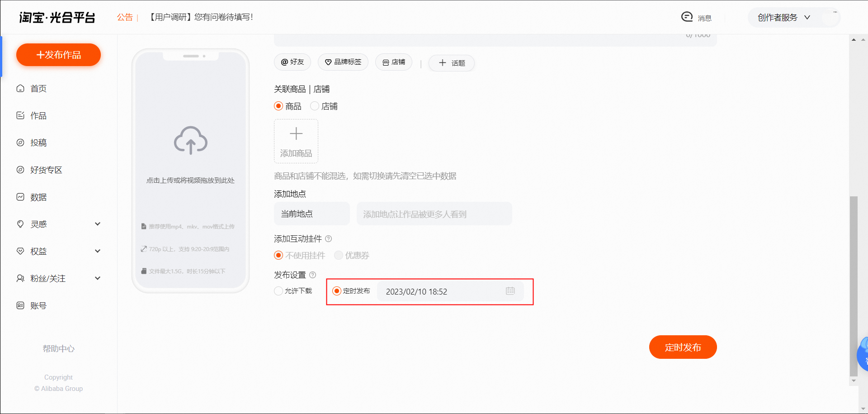The image size is (868, 414).
Task: Add a 品牌标签 brand tag
Action: (x=343, y=62)
